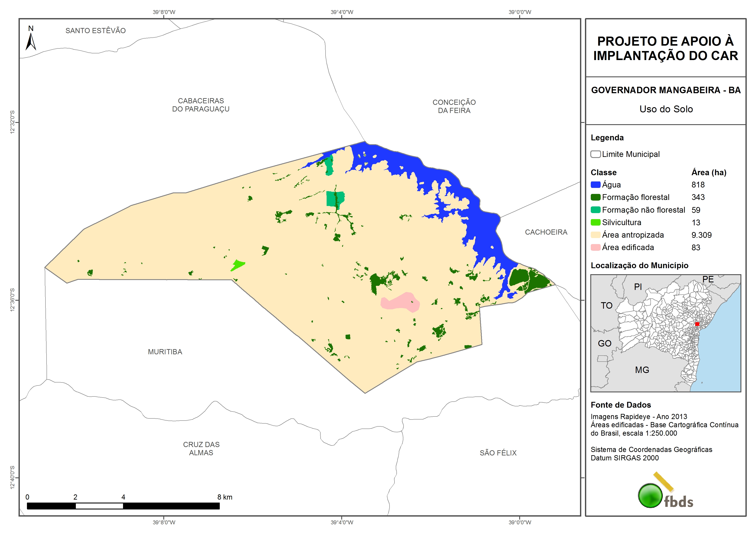Click the Fonte de Dados heading

coord(621,405)
